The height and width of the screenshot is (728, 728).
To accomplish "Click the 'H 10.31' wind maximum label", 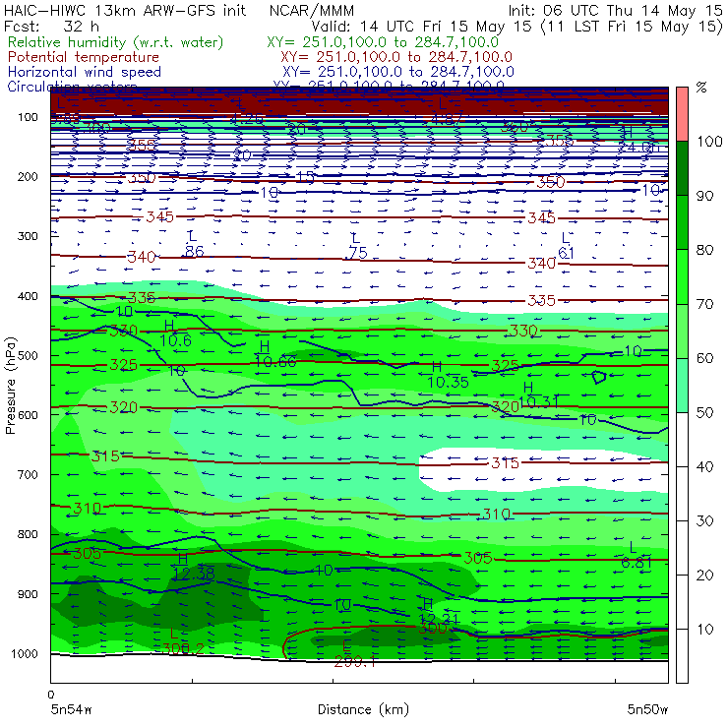I will tap(538, 394).
